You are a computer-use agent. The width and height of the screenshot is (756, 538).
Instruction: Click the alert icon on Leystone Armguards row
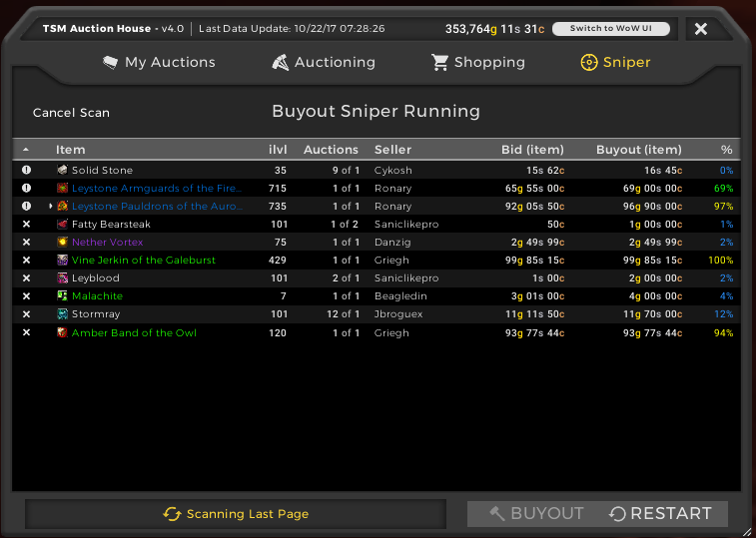coord(26,188)
